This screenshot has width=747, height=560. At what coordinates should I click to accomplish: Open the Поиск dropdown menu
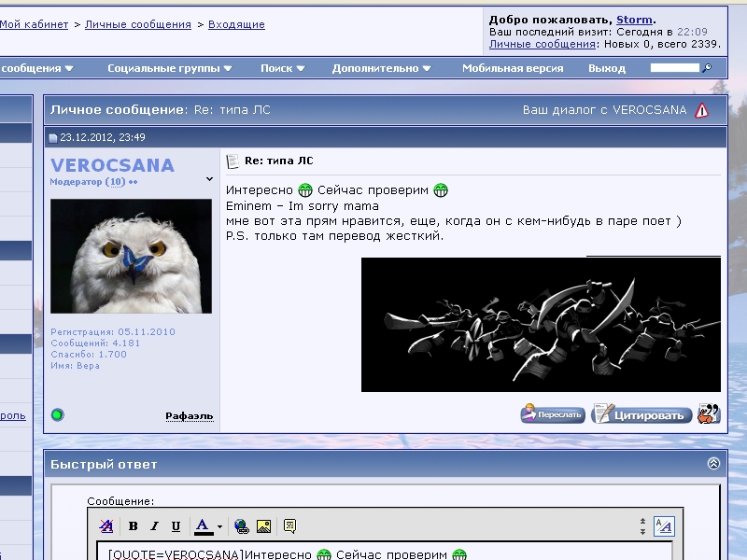point(283,68)
